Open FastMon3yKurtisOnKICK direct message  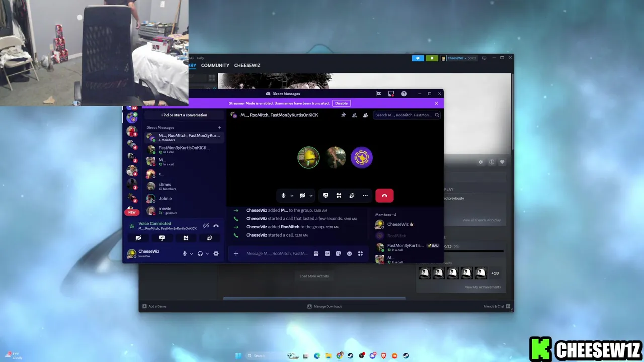(184, 150)
